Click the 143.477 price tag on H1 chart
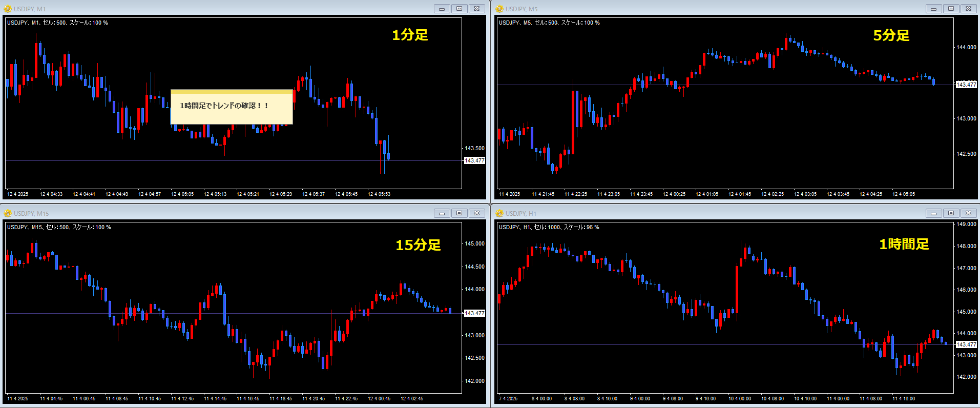The width and height of the screenshot is (980, 408). coord(966,344)
